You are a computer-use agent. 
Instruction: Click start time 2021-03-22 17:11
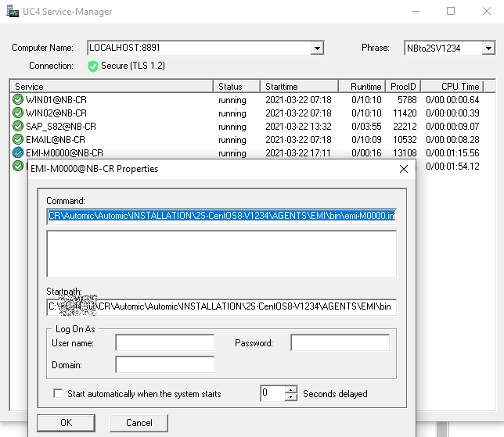pos(298,153)
